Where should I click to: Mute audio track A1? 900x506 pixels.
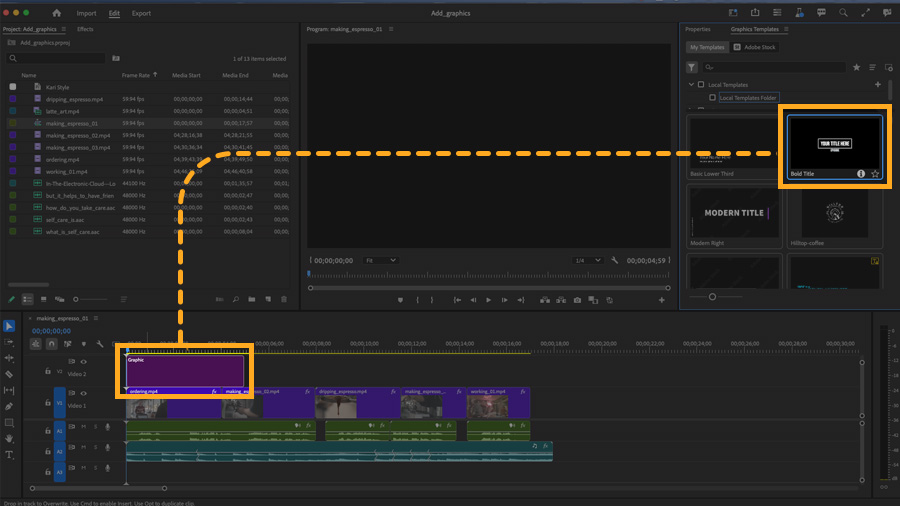84,427
